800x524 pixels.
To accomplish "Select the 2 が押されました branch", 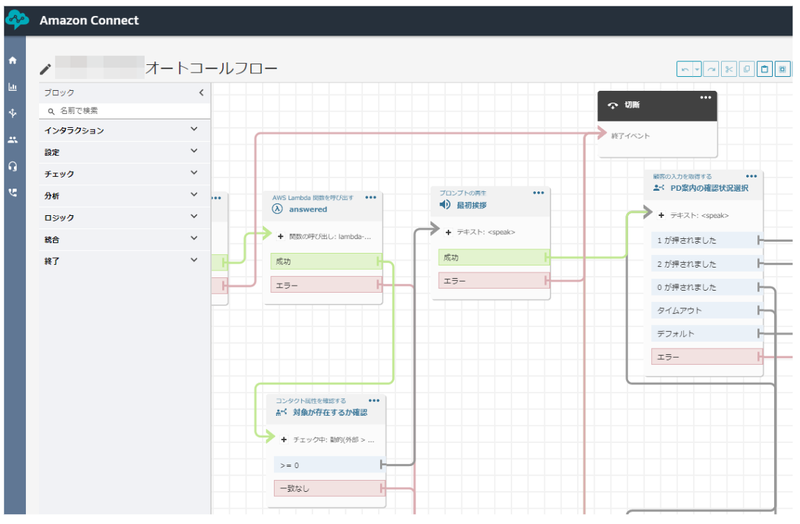I will click(x=707, y=264).
